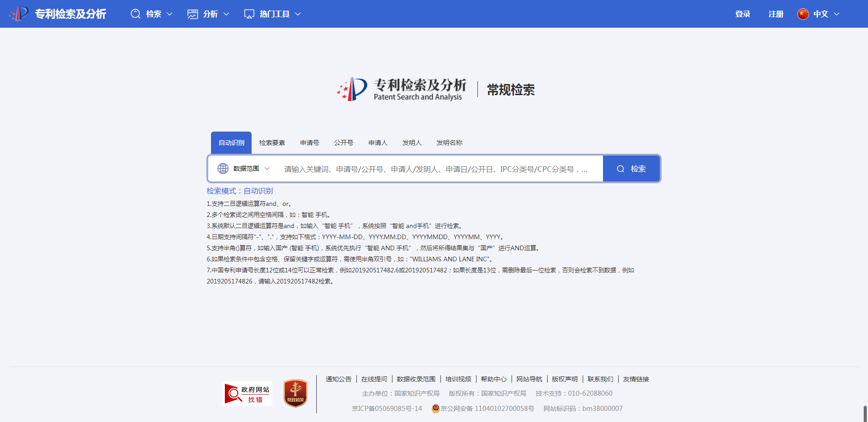The width and height of the screenshot is (868, 422).
Task: Click the police badge icon near 京公网安备
Action: [435, 408]
